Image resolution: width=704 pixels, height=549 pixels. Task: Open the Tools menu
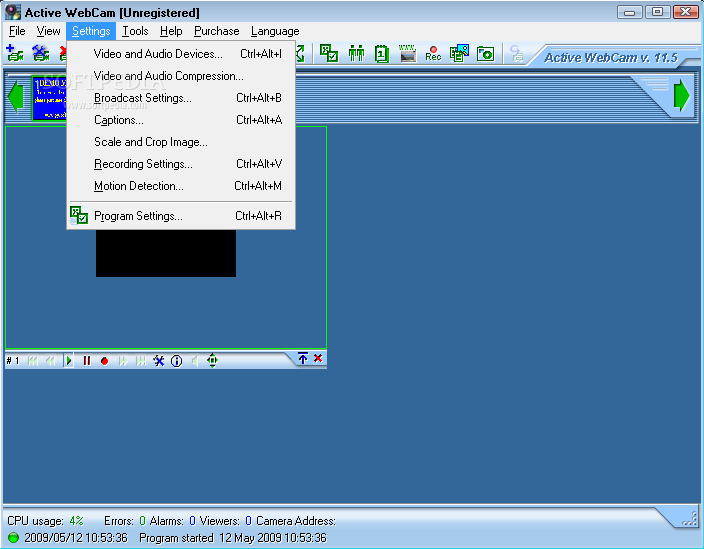[x=135, y=31]
